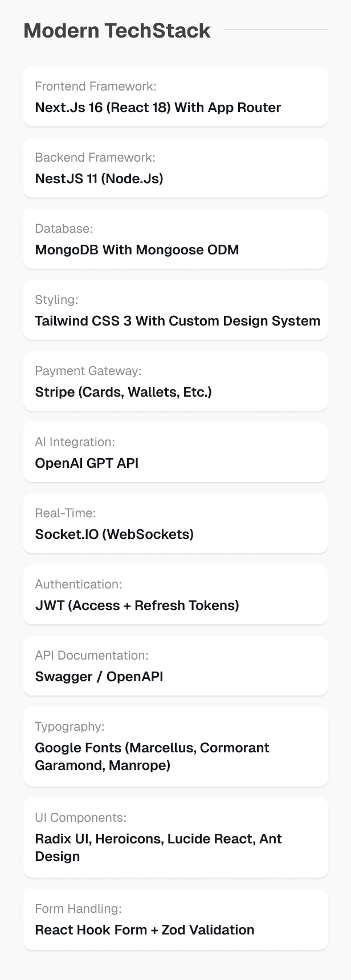Select the Stripe (Cards, Wallets, Etc.) text
Image resolution: width=351 pixels, height=980 pixels.
[x=123, y=392]
